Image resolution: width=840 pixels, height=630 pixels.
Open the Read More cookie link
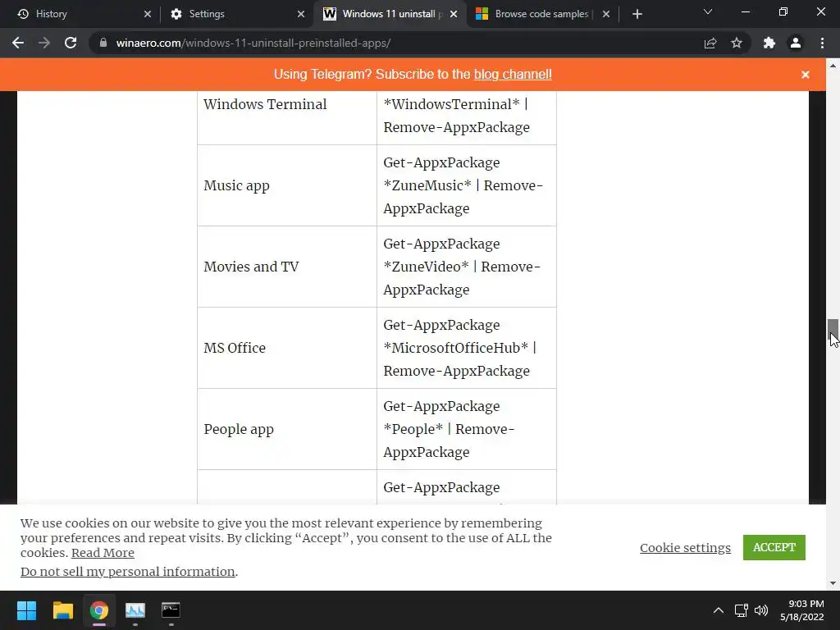(x=103, y=552)
